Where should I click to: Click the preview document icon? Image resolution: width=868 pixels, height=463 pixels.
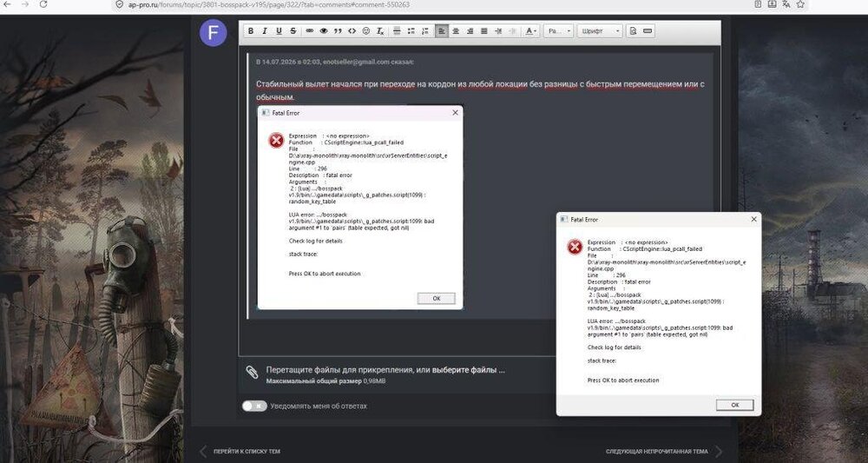(x=634, y=31)
